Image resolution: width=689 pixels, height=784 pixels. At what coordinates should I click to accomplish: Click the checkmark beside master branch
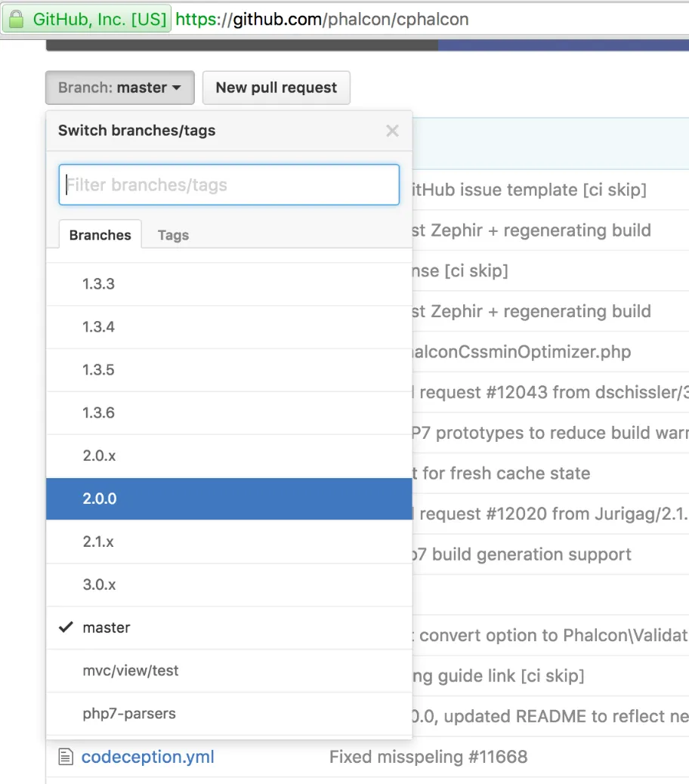tap(66, 627)
